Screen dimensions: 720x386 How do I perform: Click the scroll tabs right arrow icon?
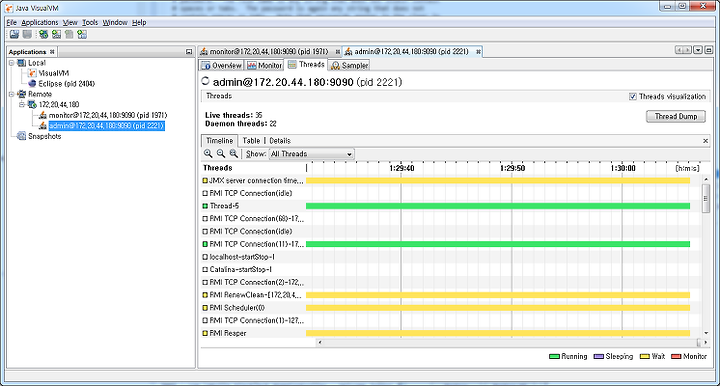[x=687, y=50]
